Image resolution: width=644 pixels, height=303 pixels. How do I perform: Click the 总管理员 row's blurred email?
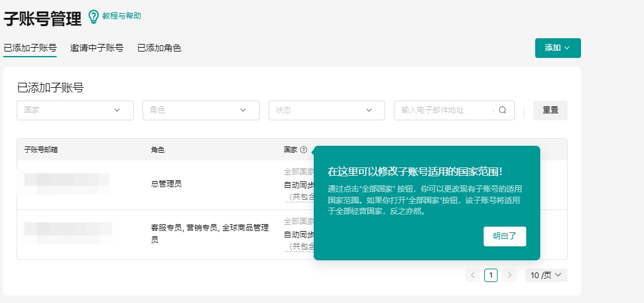click(x=67, y=183)
